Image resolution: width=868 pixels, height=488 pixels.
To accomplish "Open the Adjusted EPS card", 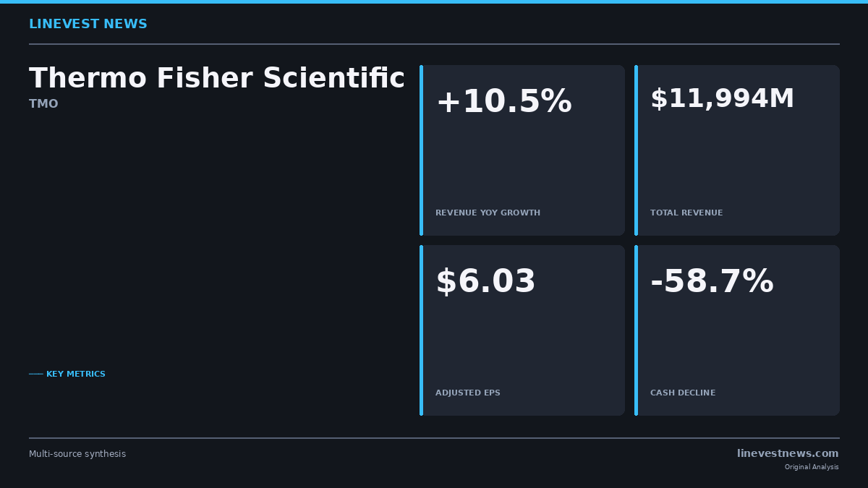I will (522, 330).
